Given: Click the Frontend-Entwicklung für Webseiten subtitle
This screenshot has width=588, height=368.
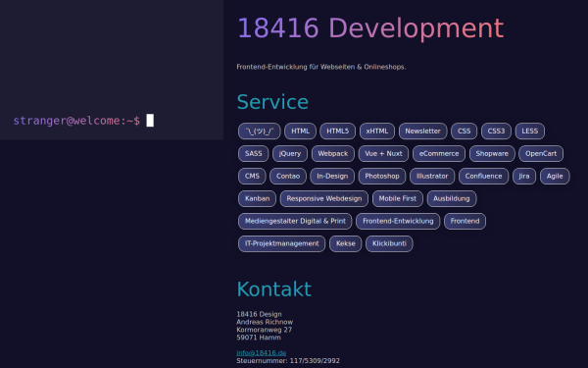Looking at the screenshot, I should point(321,67).
